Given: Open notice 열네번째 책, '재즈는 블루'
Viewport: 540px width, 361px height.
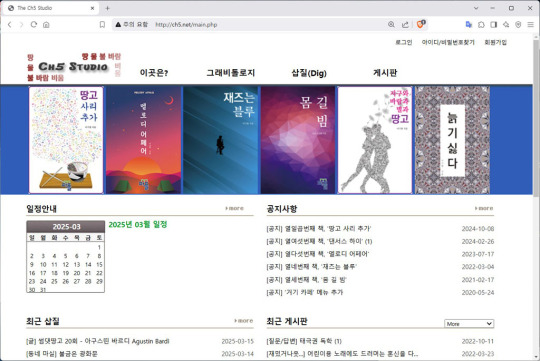Looking at the screenshot, I should click(312, 267).
